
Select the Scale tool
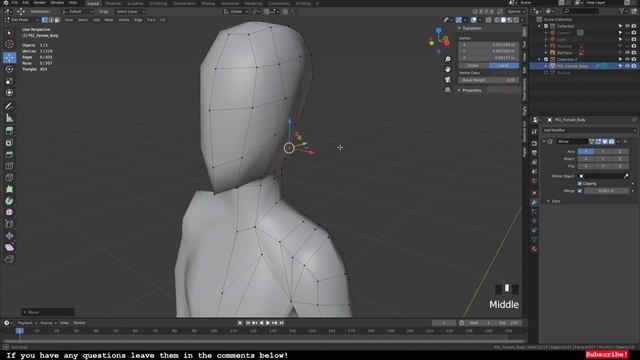pos(9,81)
